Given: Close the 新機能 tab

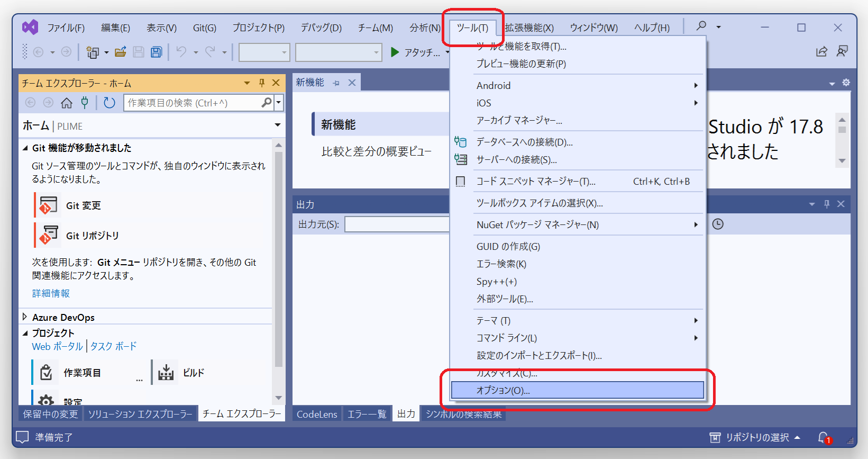Looking at the screenshot, I should tap(352, 83).
